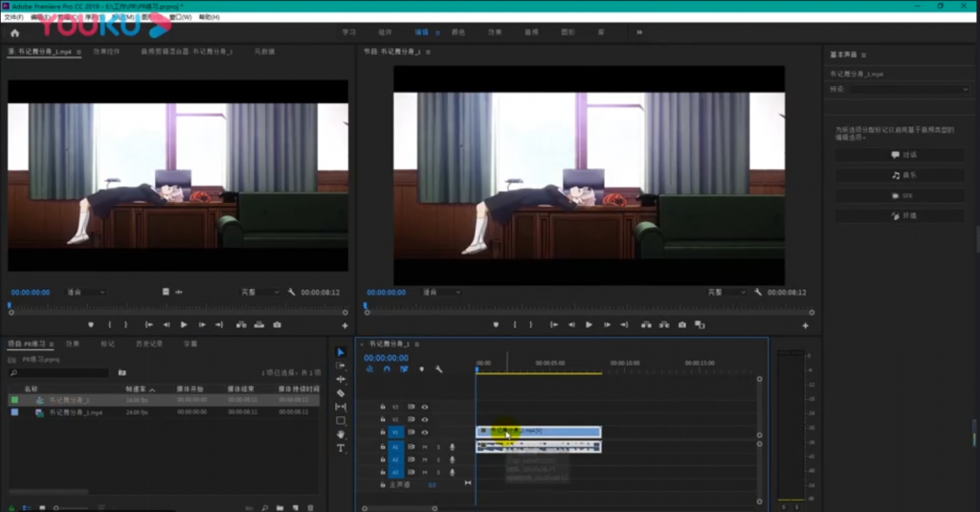Assign SFX audio type
This screenshot has height=512, width=980.
pos(900,195)
